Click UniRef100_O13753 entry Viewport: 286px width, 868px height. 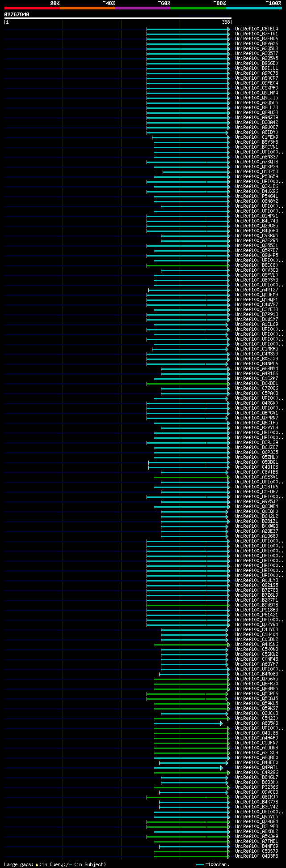coord(257,172)
